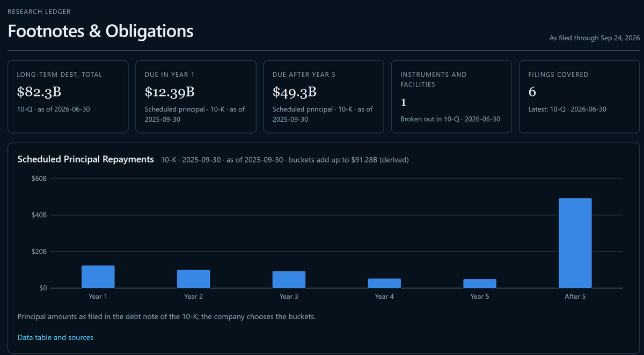Click the As filed through Sep 24, 2026 text
This screenshot has height=355, width=644.
[595, 38]
